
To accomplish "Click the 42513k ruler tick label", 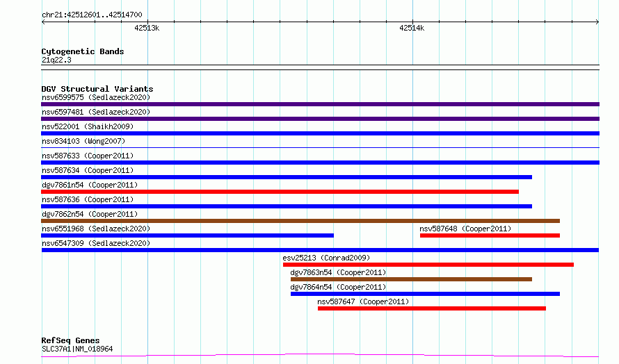I will (147, 28).
